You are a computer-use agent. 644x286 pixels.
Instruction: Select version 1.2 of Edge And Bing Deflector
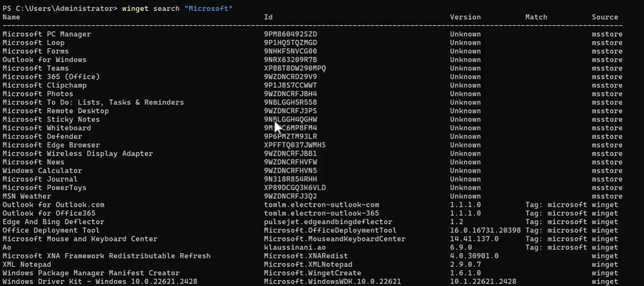pyautogui.click(x=456, y=222)
